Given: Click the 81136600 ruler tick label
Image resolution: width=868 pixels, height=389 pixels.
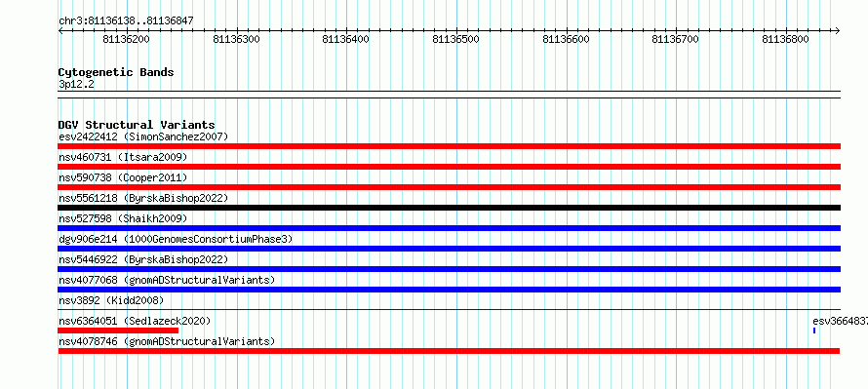Looking at the screenshot, I should [x=566, y=39].
